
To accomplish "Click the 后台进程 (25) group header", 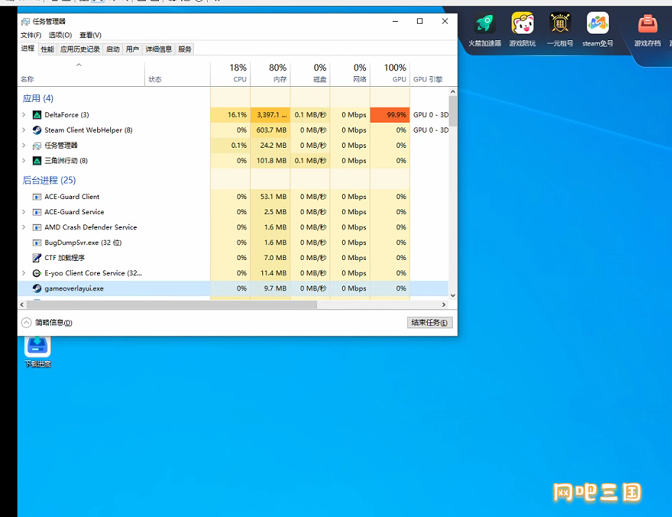I will click(x=49, y=180).
